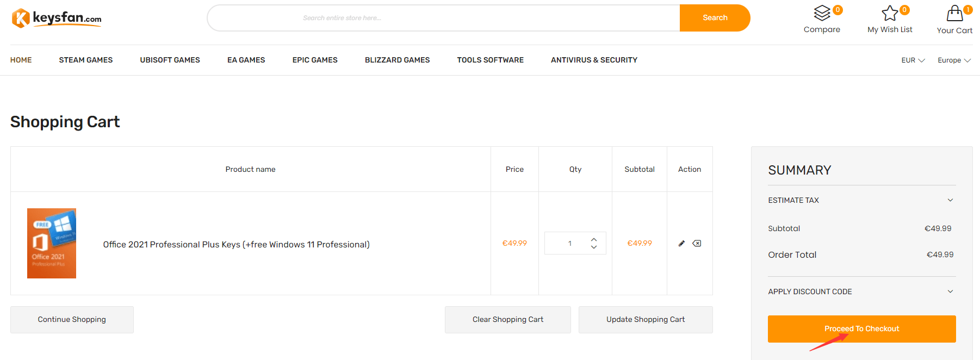Remove Office 2021 item with delete icon

(x=697, y=244)
